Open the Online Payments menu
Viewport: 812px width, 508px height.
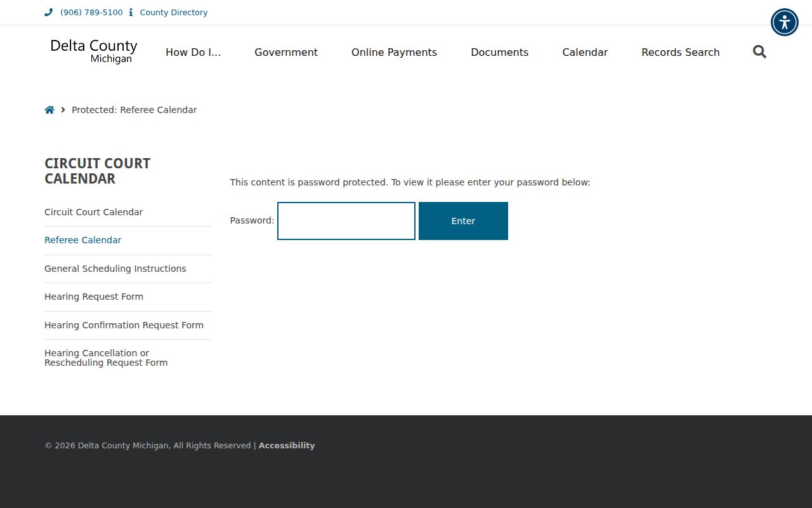point(394,52)
